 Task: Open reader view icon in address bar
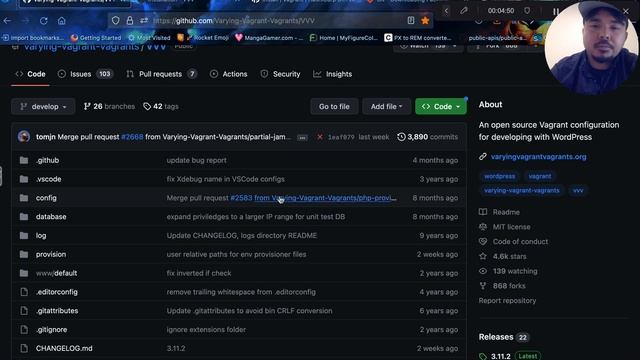pos(411,20)
